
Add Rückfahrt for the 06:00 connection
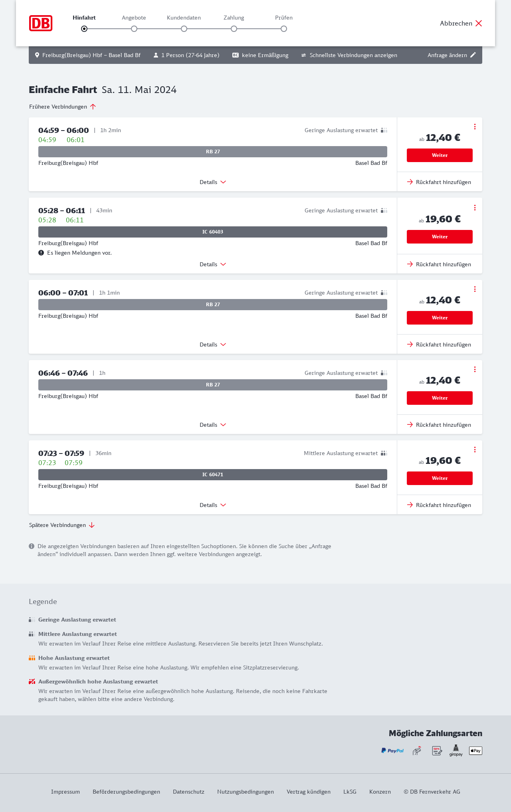pyautogui.click(x=439, y=345)
